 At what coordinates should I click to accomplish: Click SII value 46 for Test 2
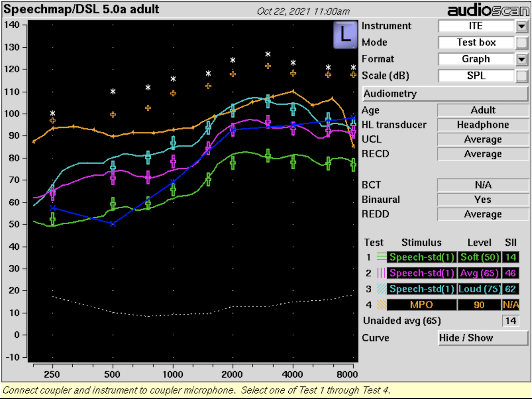[511, 273]
